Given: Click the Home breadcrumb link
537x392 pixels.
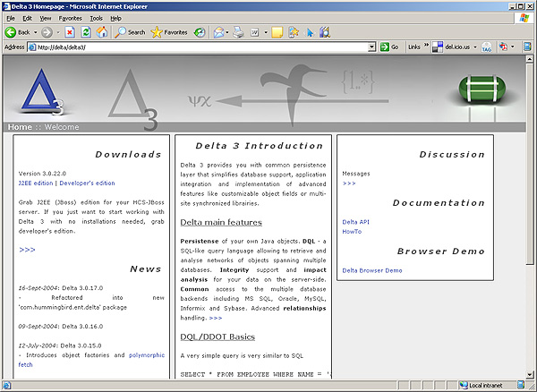Looking at the screenshot, I should pos(20,127).
